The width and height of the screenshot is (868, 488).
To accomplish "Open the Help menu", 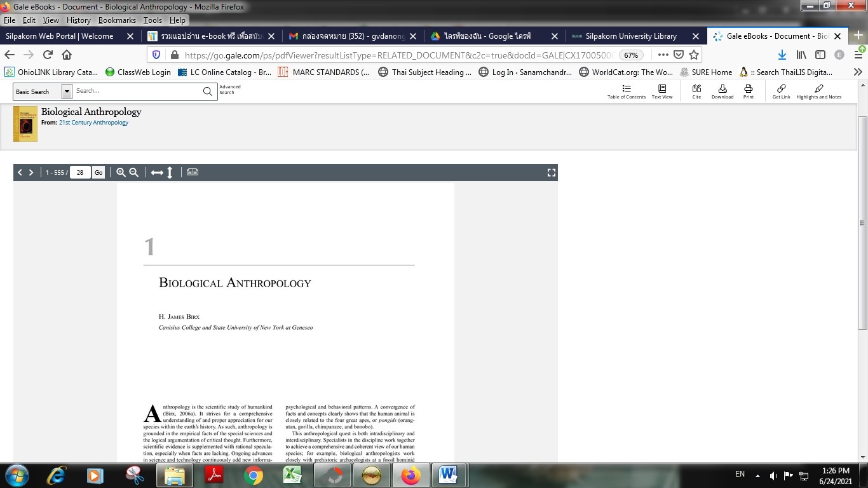I will click(177, 20).
